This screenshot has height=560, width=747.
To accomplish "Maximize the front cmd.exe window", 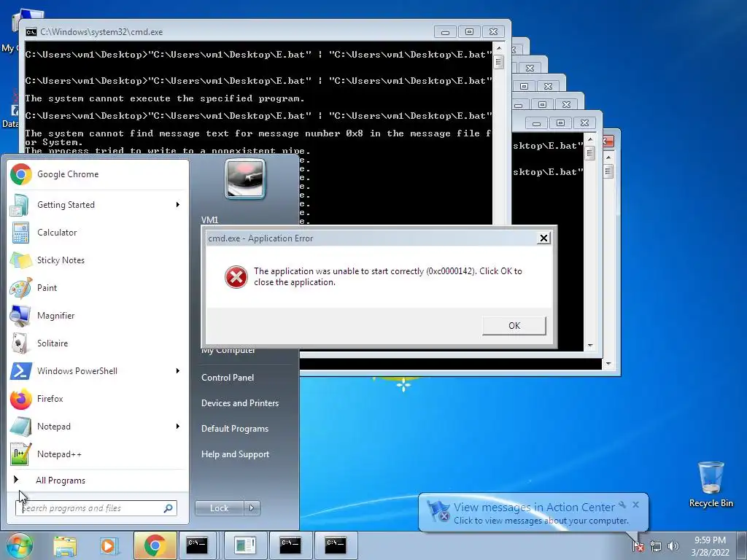I will (469, 32).
